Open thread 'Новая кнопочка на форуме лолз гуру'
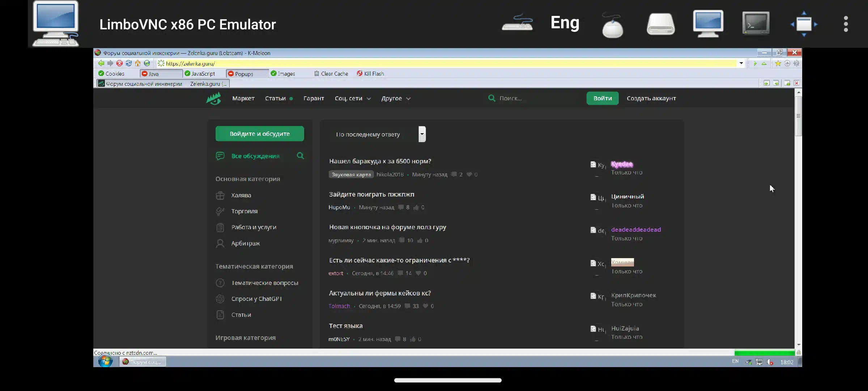Screen dimensions: 868x391 (387, 227)
